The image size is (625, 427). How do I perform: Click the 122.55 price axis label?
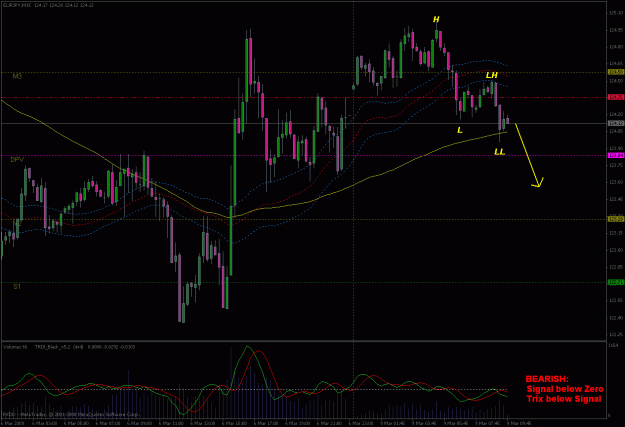click(616, 301)
